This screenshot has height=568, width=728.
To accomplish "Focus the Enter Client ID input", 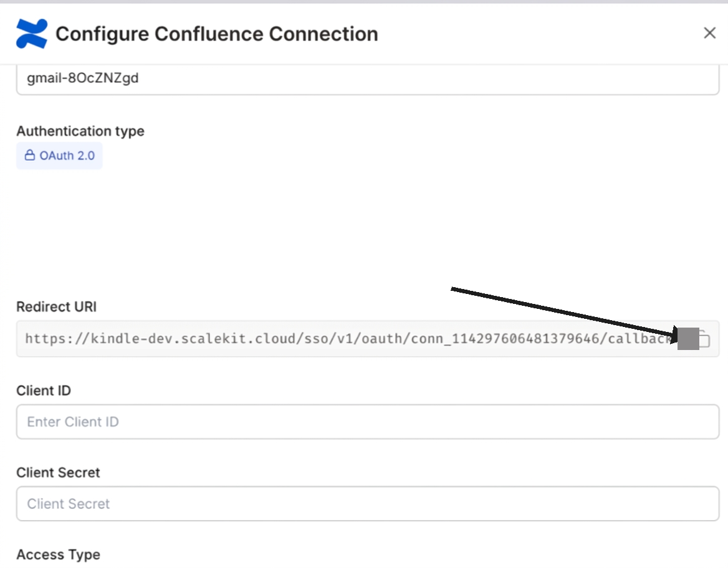I will (368, 422).
